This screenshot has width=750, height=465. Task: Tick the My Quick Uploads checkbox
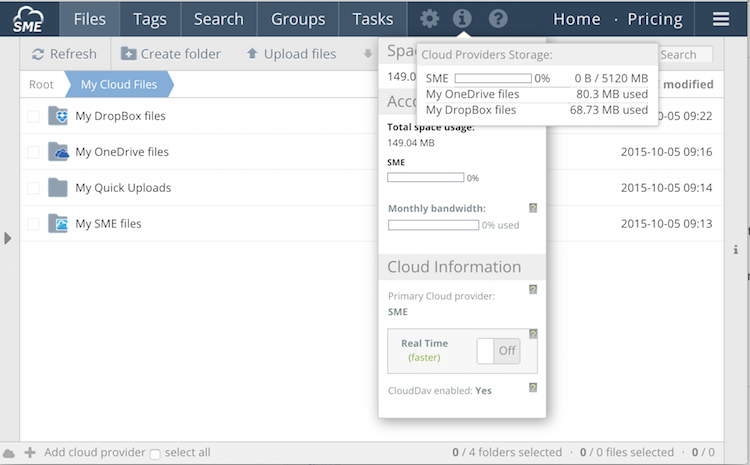pyautogui.click(x=34, y=188)
